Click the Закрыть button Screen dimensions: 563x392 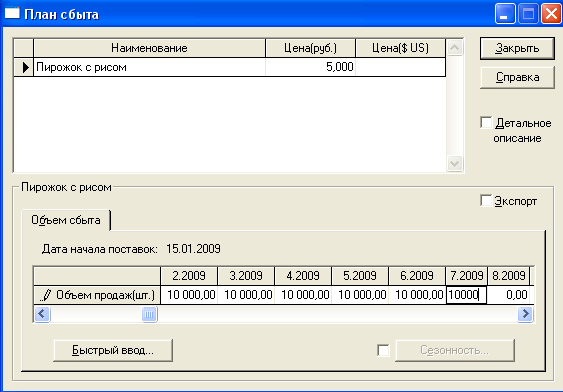coord(517,48)
